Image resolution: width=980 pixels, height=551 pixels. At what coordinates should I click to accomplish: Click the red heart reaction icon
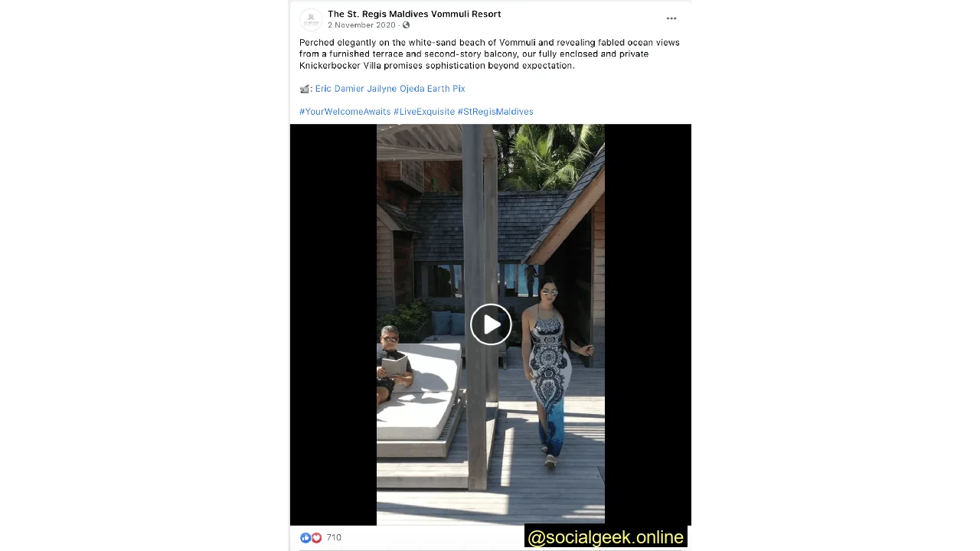[x=316, y=537]
